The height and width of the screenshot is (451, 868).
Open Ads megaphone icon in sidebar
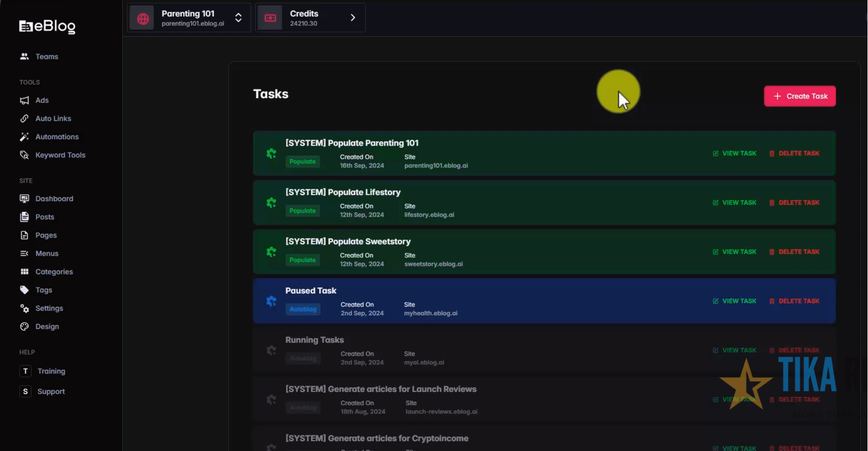click(24, 100)
